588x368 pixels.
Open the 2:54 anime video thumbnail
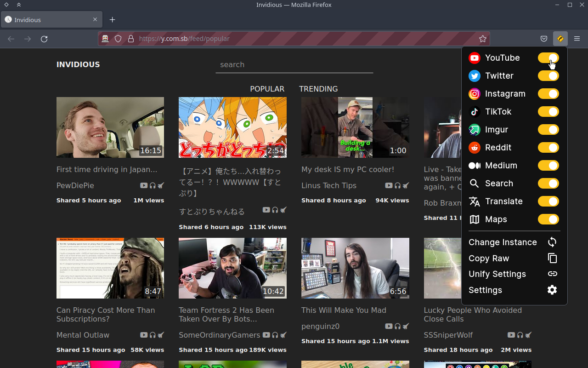pos(232,127)
